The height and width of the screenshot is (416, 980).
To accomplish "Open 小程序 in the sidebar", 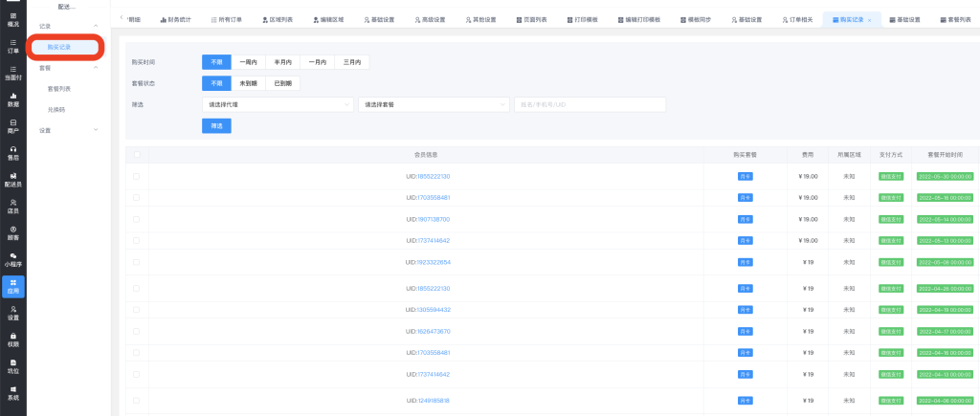I will 12,259.
